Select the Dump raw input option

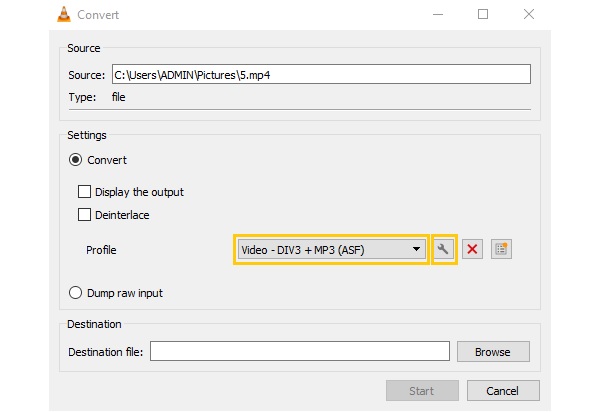pos(75,293)
